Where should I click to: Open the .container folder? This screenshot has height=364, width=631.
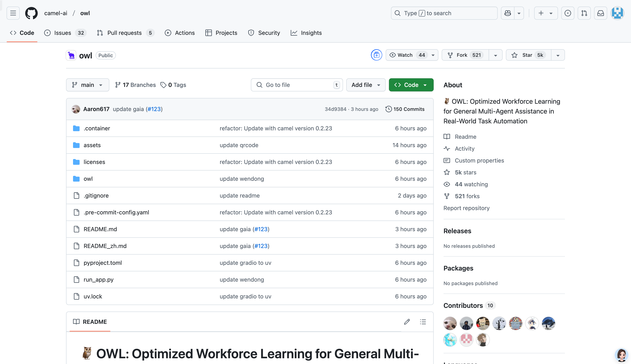pyautogui.click(x=97, y=128)
